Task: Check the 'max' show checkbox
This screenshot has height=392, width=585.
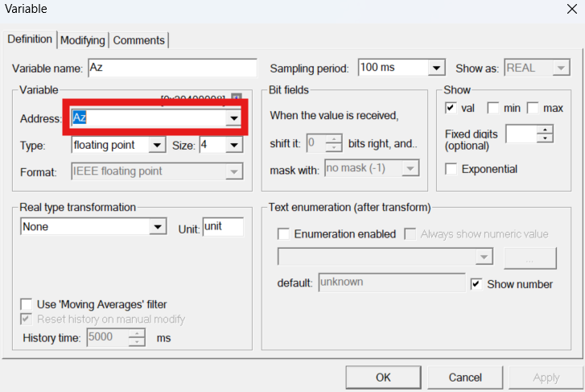Action: coord(532,108)
